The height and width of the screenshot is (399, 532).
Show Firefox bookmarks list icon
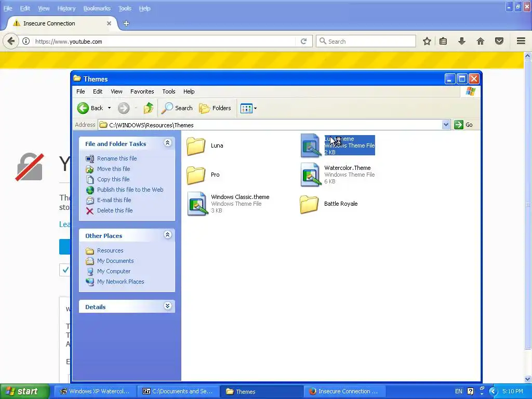pos(443,42)
